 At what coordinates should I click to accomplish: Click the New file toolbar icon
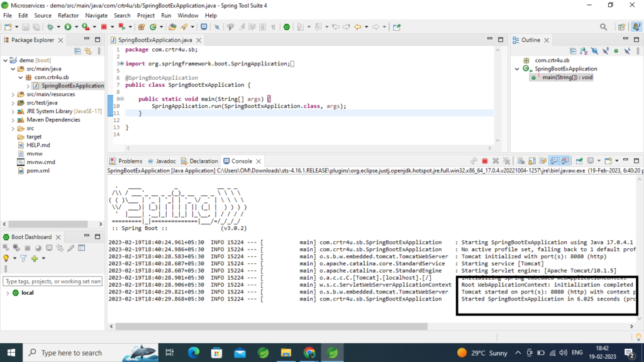8,27
